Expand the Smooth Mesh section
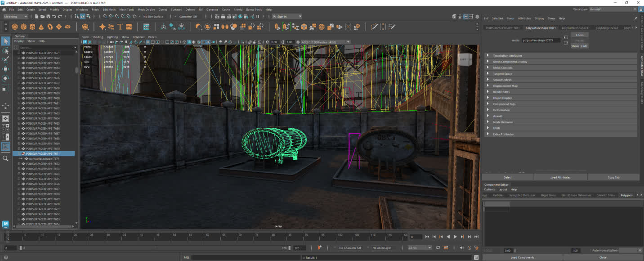644x261 pixels. click(502, 80)
